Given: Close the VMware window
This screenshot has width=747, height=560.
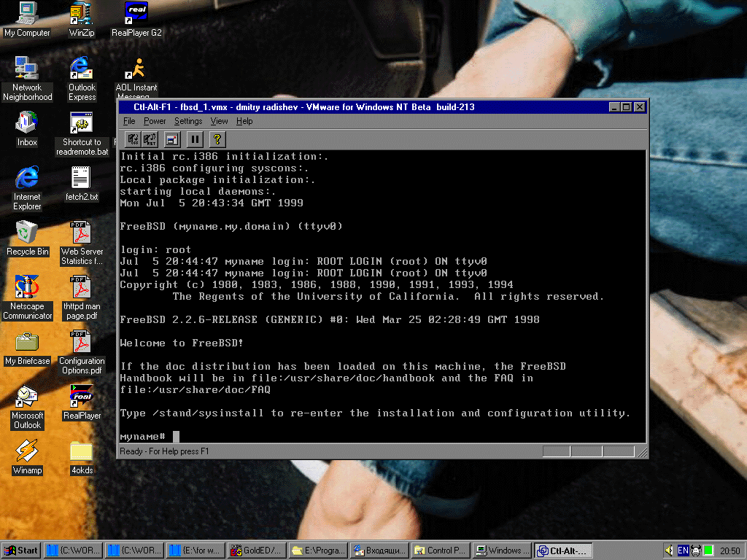Looking at the screenshot, I should [x=639, y=107].
